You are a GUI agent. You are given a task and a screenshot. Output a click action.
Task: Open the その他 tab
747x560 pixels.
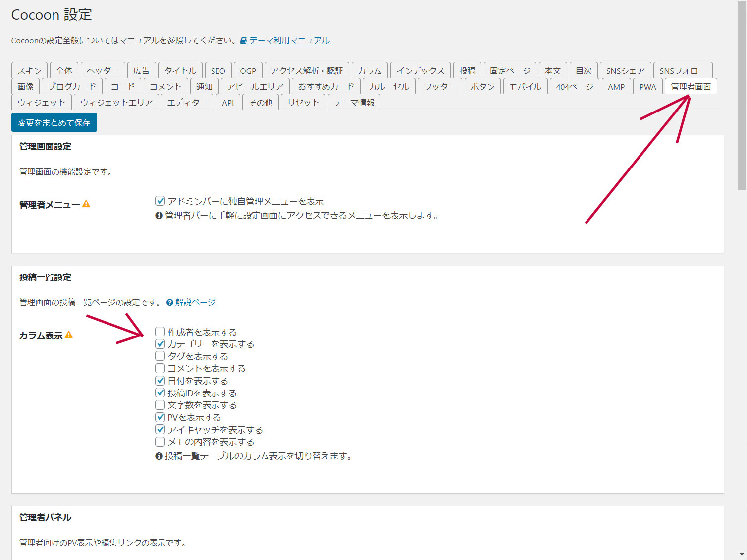coord(261,102)
